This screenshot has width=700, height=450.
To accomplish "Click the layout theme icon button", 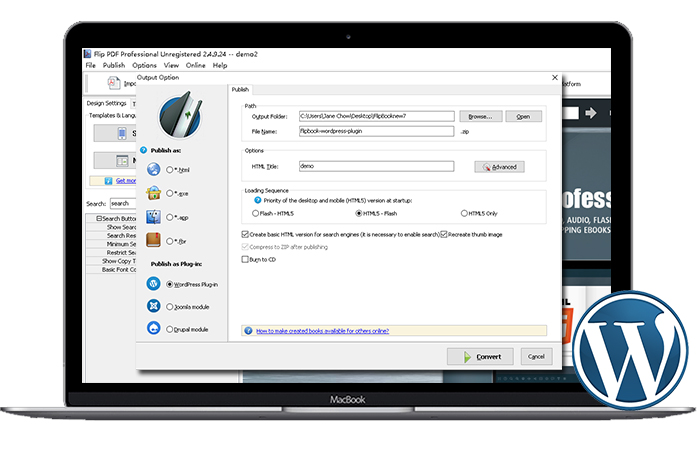I will (x=122, y=161).
